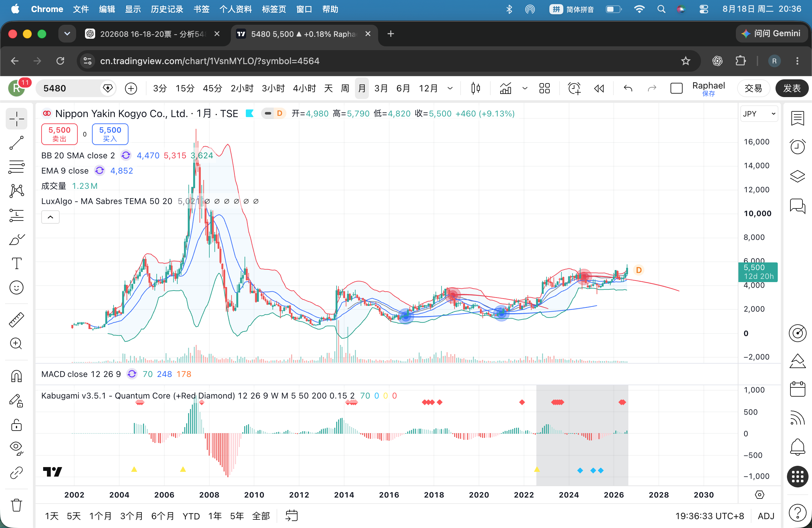
Task: Remove drawings with the trash icon
Action: pyautogui.click(x=16, y=505)
